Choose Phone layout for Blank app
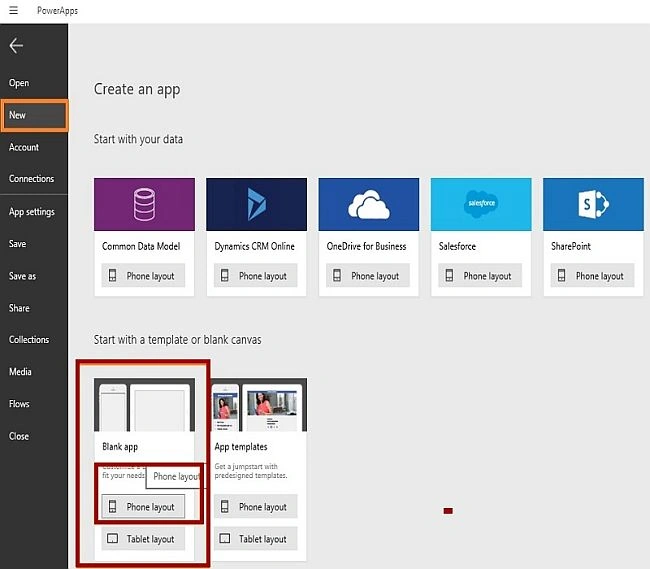650x569 pixels. tap(143, 506)
